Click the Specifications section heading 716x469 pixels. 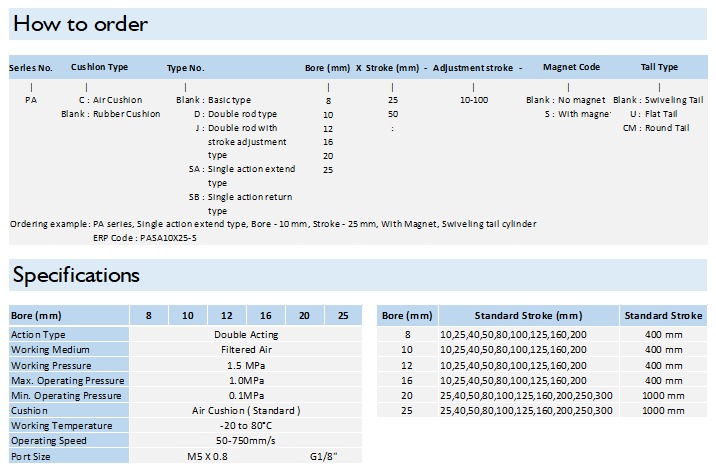[x=76, y=275]
